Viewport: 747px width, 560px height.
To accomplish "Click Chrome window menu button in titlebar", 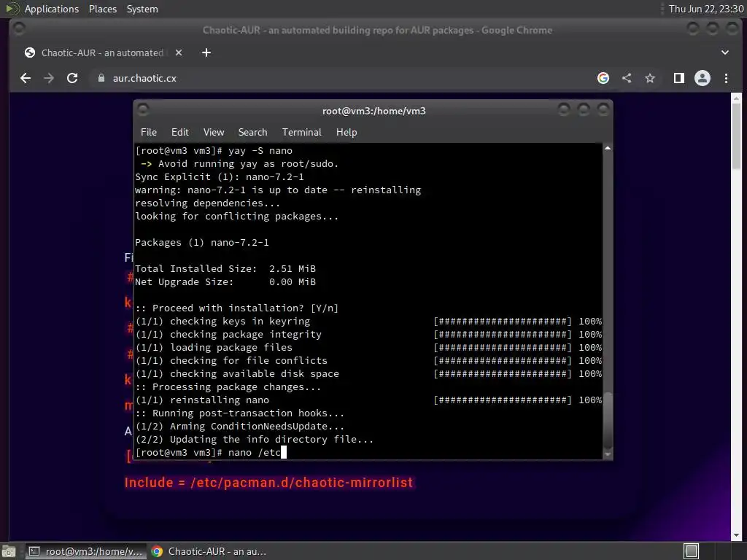I will tap(20, 29).
